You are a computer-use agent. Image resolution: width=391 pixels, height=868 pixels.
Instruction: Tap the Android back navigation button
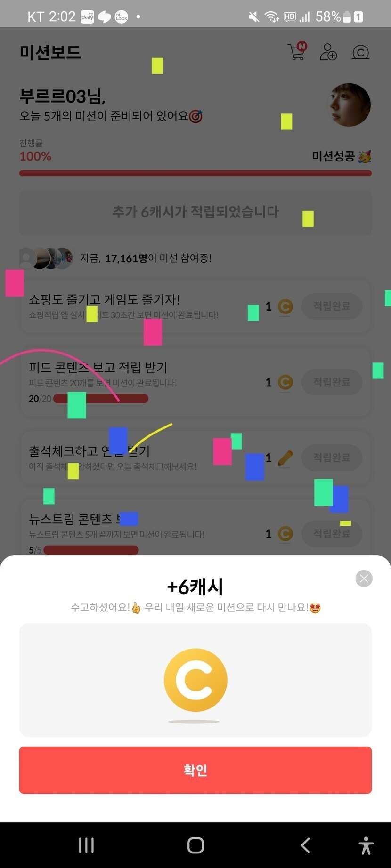(x=305, y=845)
